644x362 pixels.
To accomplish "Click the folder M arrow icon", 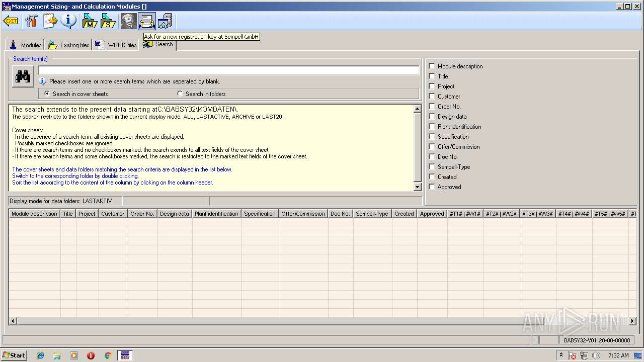I will pyautogui.click(x=90, y=21).
